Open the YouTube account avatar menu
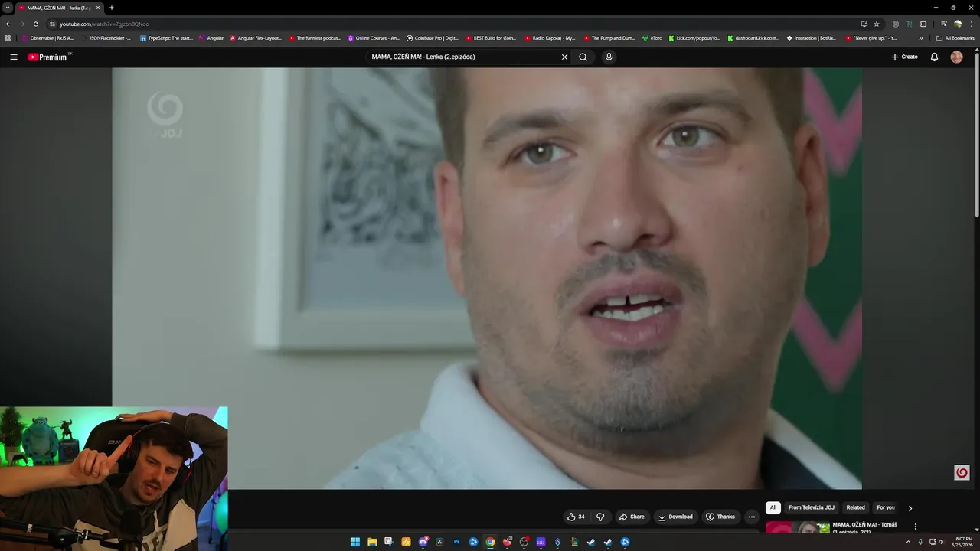 (956, 57)
